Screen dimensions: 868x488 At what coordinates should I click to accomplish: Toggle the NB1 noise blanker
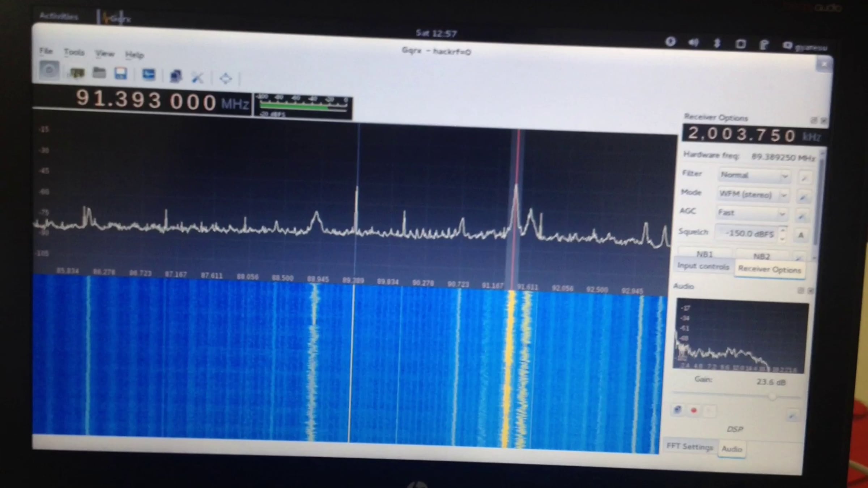point(705,254)
